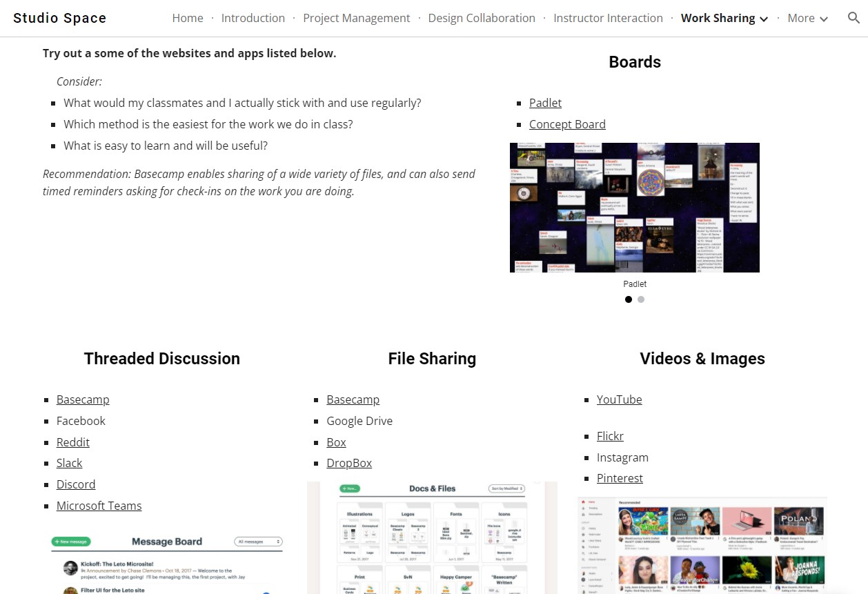Open the Padlet link under Boards
The height and width of the screenshot is (594, 868).
click(x=545, y=103)
